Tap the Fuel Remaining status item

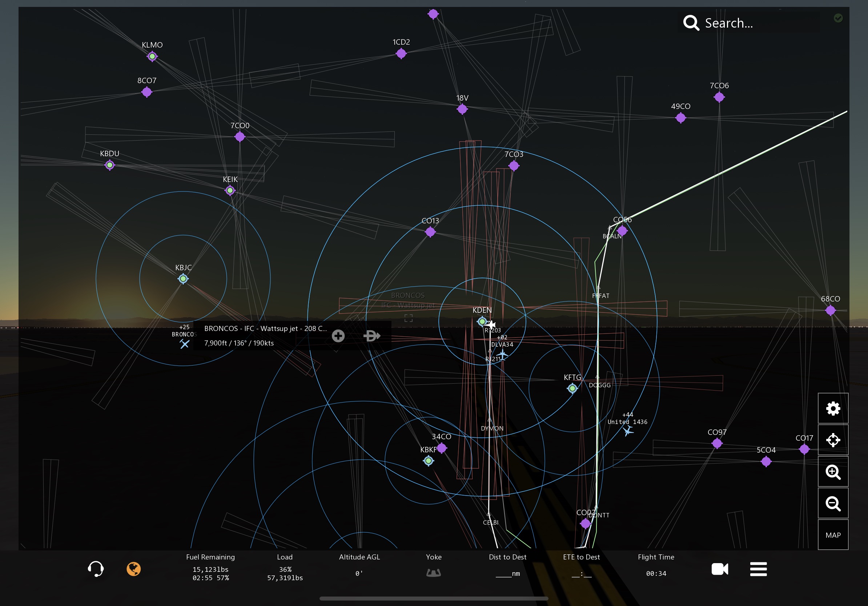[210, 567]
